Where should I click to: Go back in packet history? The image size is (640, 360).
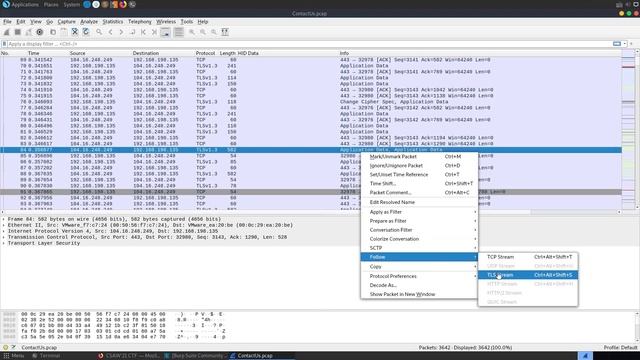point(110,32)
